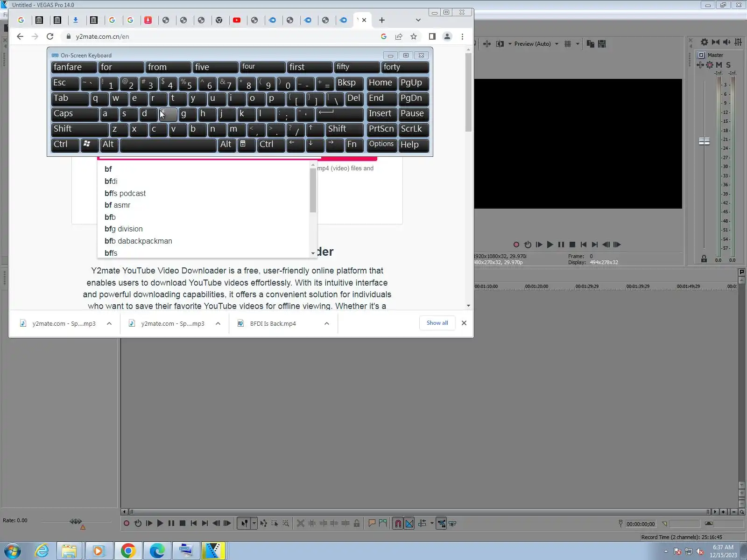Click the Insert Region icon
This screenshot has width=747, height=560.
point(383,524)
